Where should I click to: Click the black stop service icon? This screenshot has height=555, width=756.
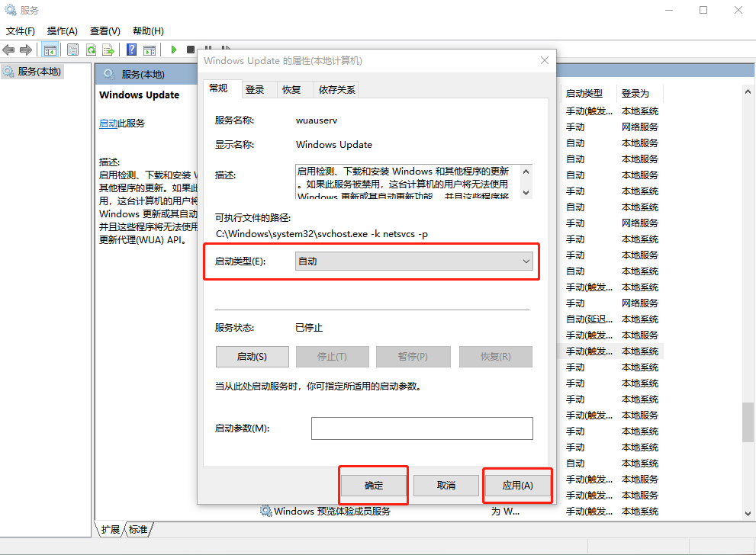coord(190,49)
